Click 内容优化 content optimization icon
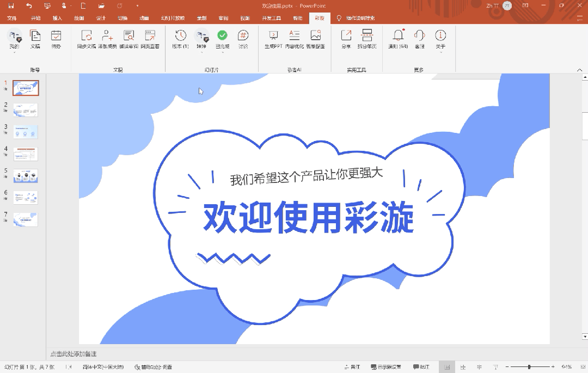The width and height of the screenshot is (588, 373). [295, 39]
